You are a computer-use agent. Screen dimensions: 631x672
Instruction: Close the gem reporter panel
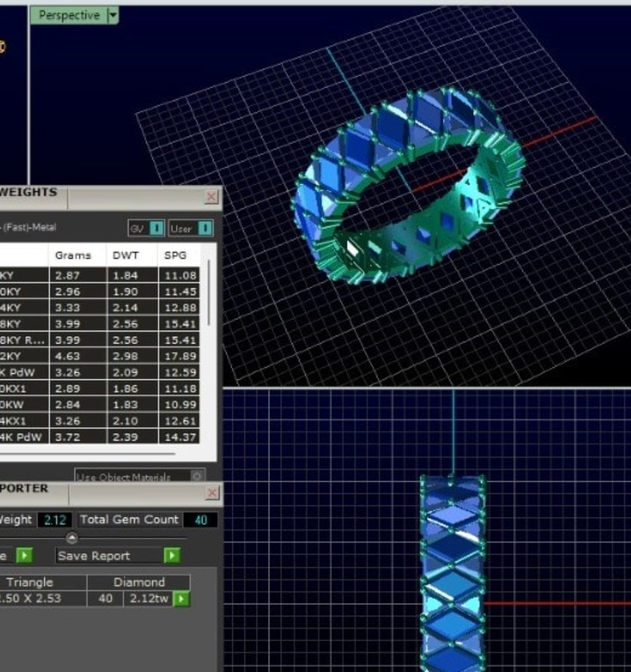(212, 493)
